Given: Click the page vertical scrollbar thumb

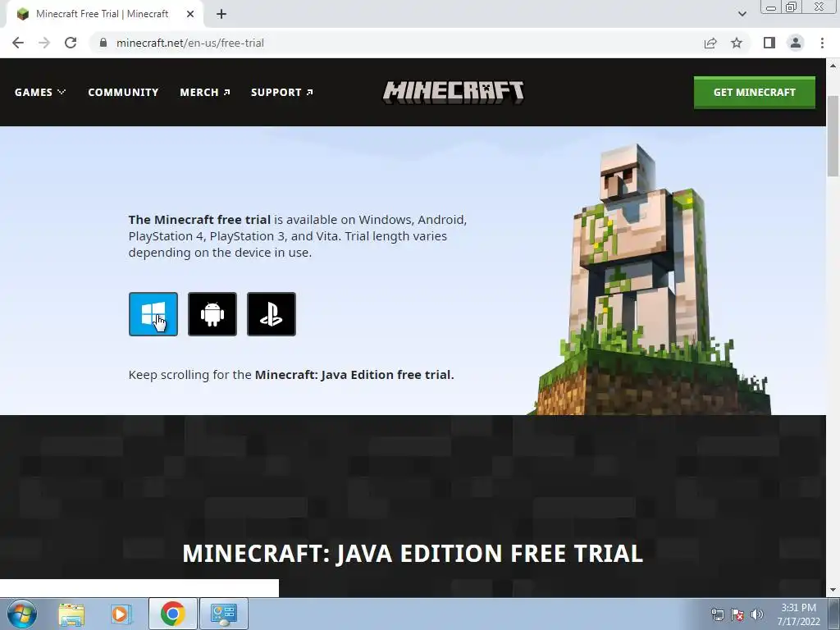Looking at the screenshot, I should 833,137.
